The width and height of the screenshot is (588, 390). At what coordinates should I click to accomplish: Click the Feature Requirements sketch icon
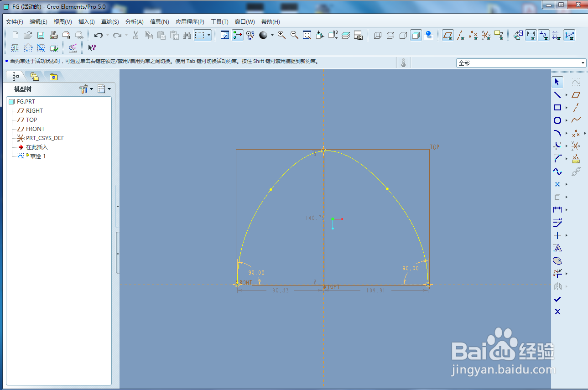click(x=53, y=47)
